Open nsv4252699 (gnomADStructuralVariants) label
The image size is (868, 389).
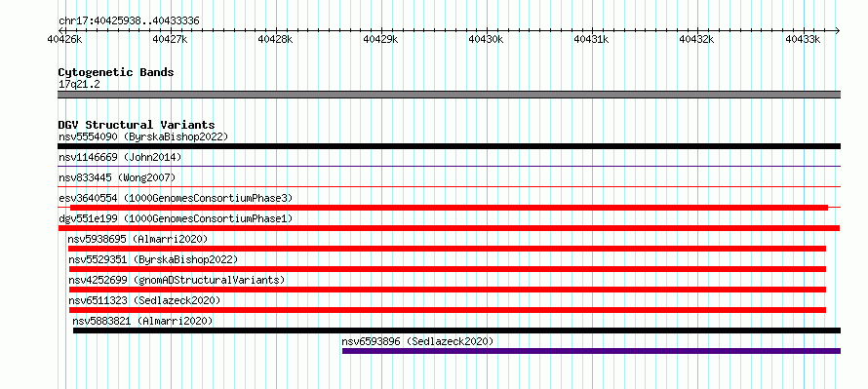[177, 280]
